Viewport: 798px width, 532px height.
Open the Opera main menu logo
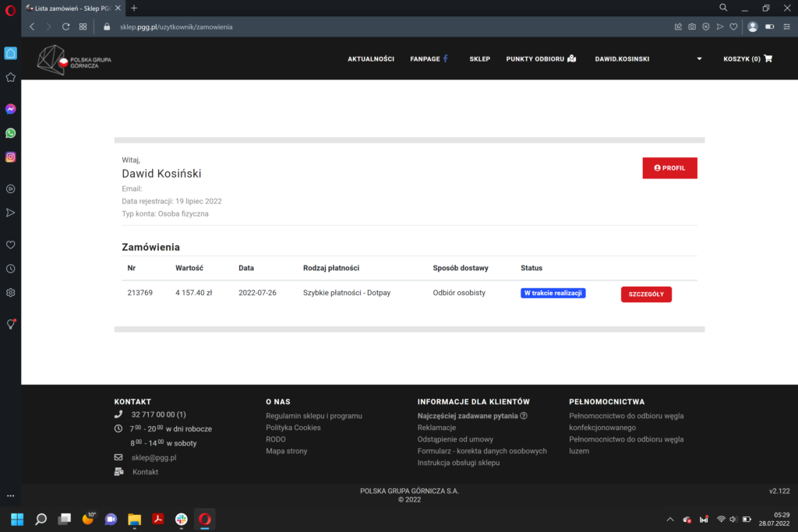[x=10, y=10]
